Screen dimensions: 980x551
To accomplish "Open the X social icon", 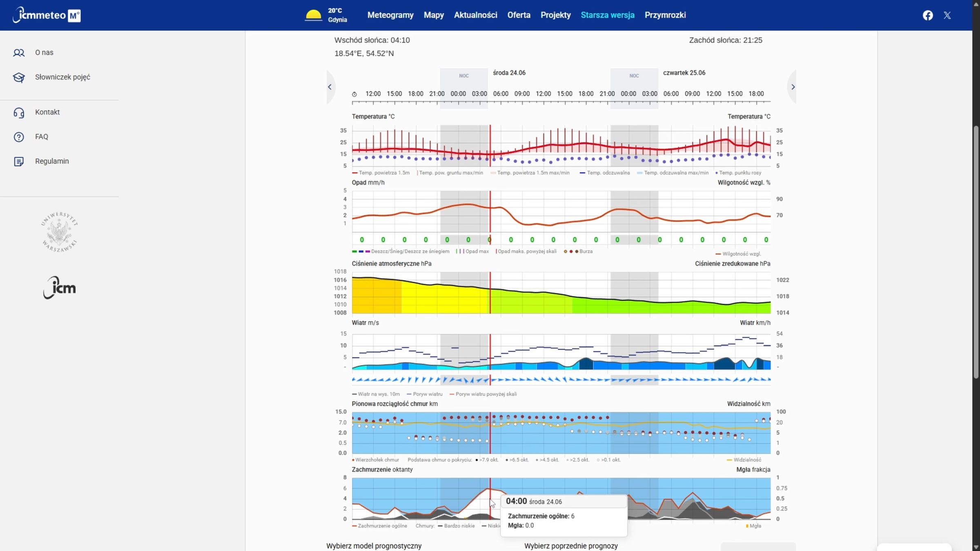I will (947, 16).
